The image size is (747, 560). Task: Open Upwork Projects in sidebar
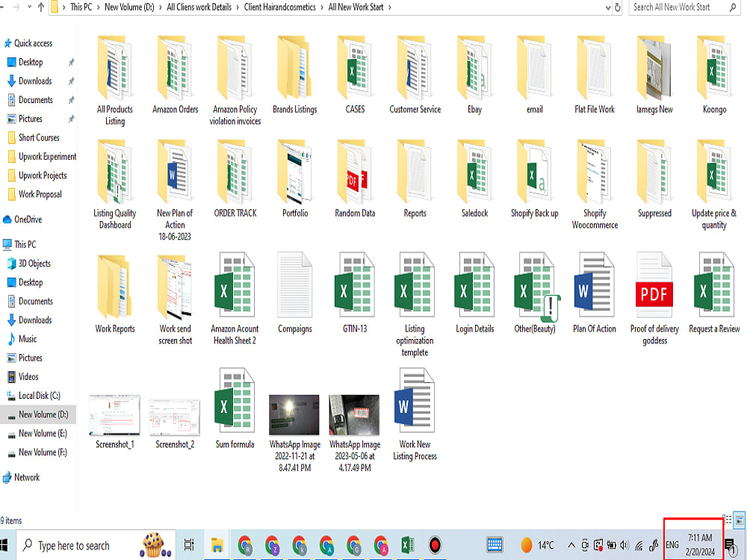click(x=43, y=175)
